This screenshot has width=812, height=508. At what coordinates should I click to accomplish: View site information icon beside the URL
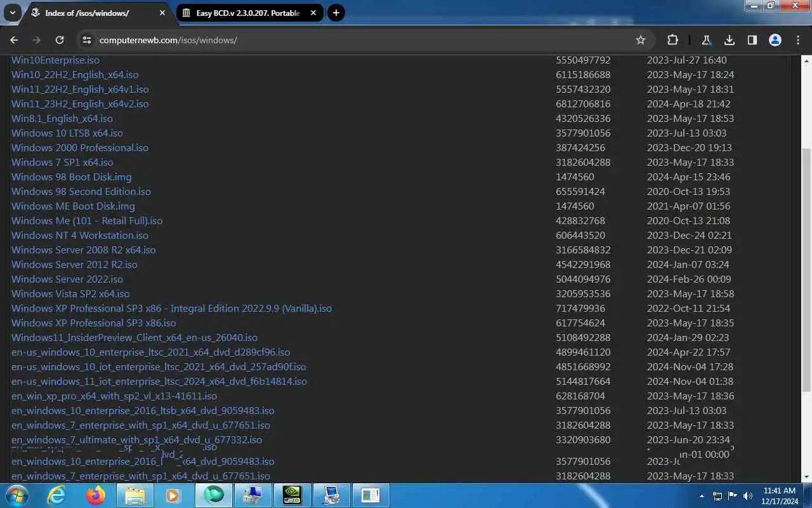pyautogui.click(x=87, y=40)
